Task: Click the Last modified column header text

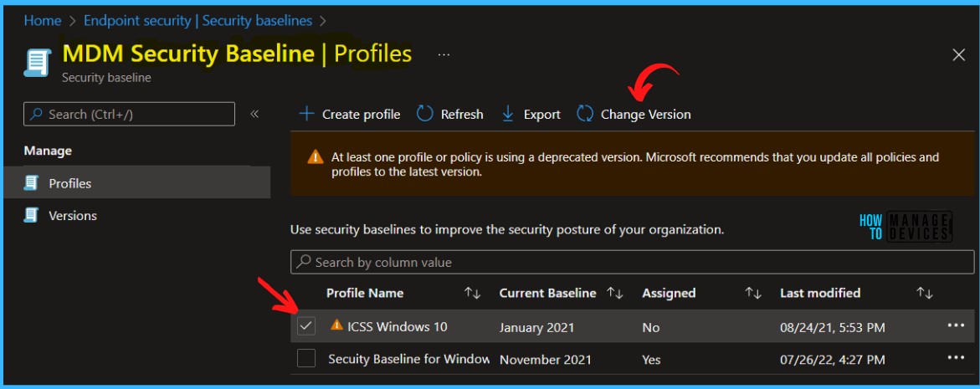Action: [x=820, y=293]
